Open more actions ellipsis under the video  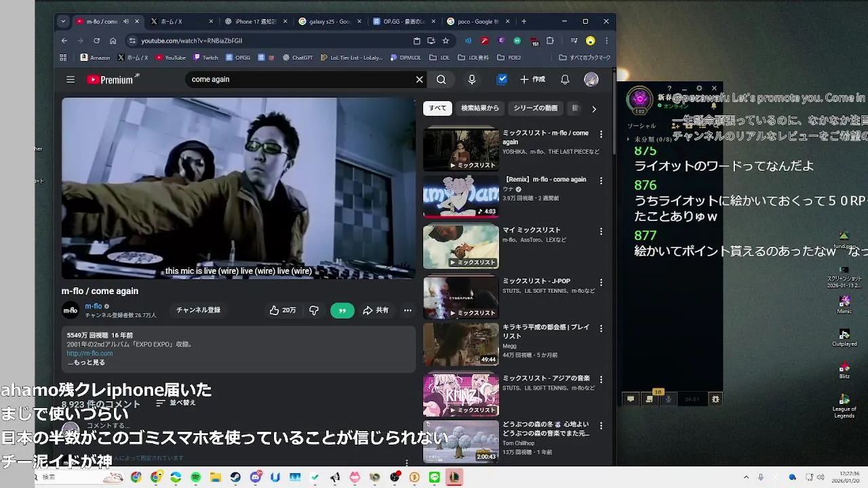(x=408, y=310)
